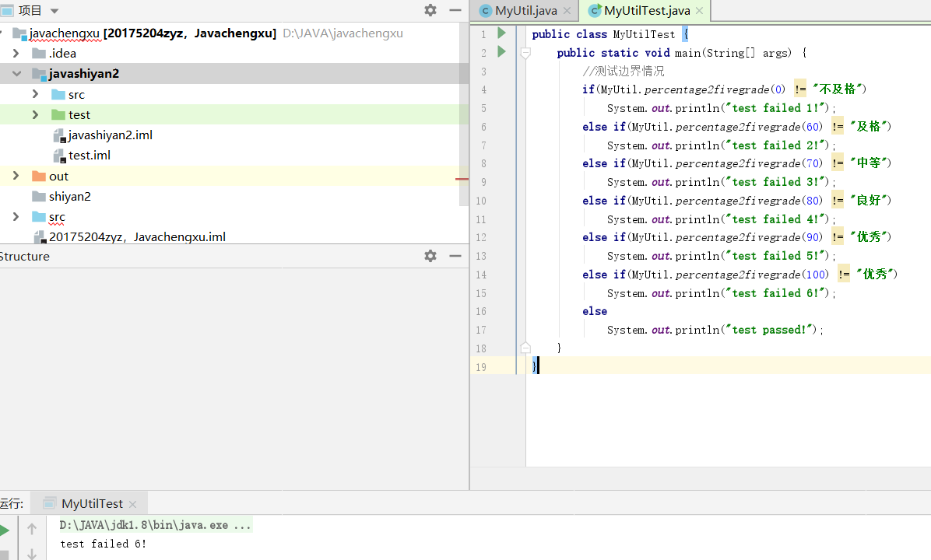Select the javashiyan2.iml file
The image size is (931, 560).
point(110,135)
